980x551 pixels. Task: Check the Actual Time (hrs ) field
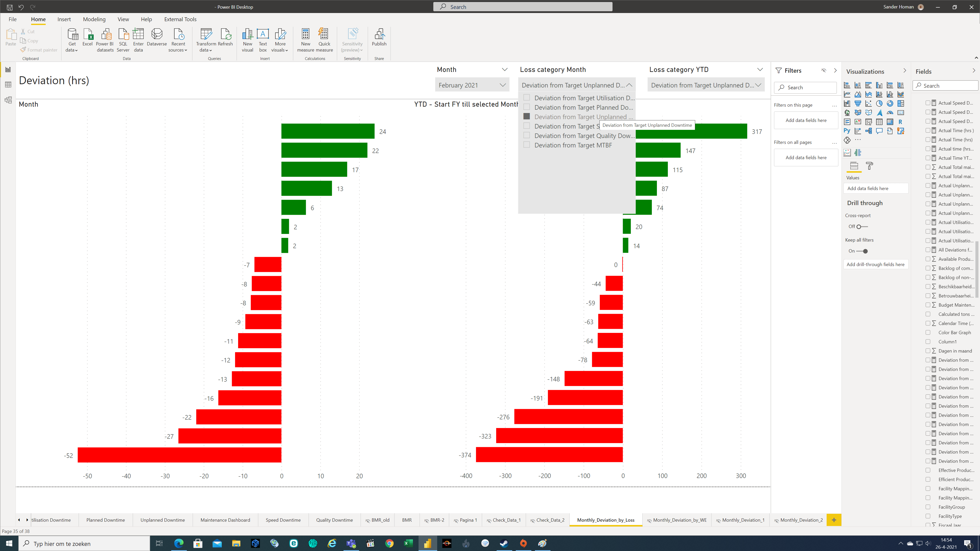928,130
